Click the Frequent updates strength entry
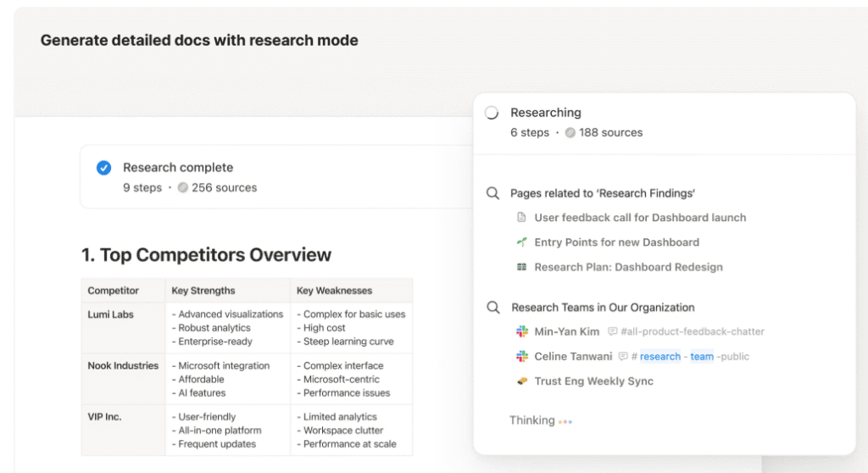Screen dimensions: 868x473 214,444
